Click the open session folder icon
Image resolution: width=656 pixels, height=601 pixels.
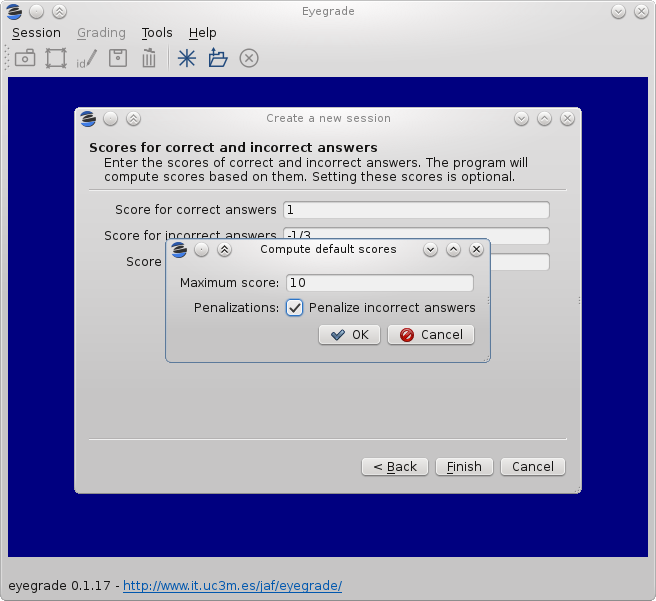pos(218,58)
